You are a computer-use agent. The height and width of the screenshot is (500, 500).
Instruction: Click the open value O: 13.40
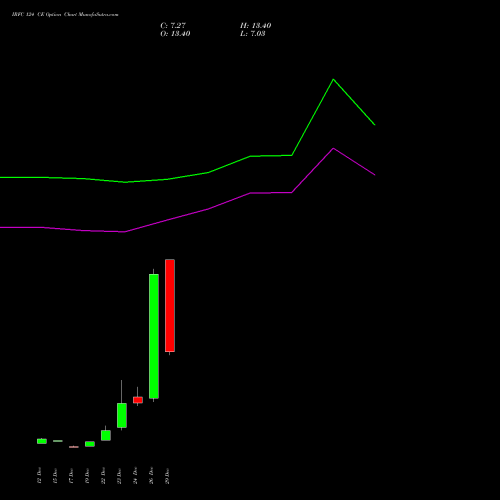(x=175, y=33)
